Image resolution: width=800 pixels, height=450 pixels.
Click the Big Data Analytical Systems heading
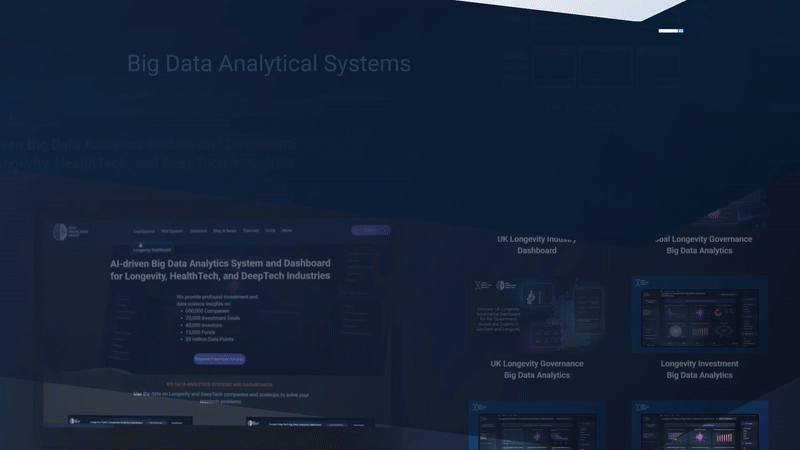click(269, 64)
